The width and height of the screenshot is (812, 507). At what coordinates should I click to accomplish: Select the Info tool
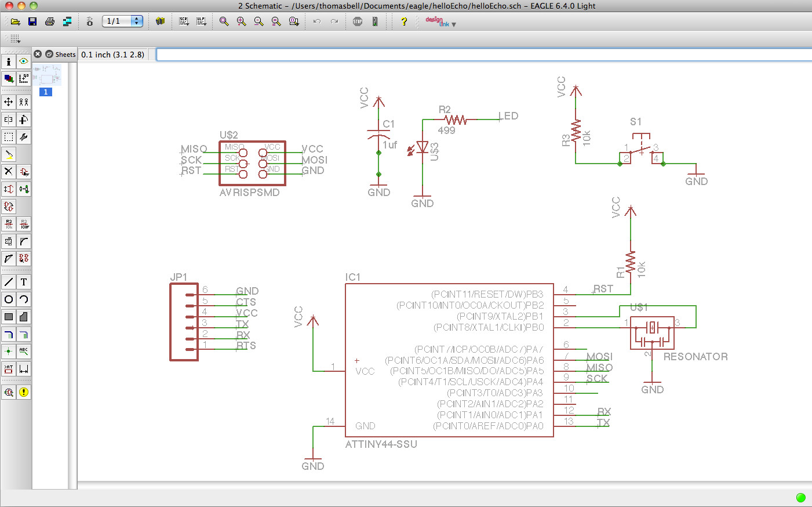(9, 61)
